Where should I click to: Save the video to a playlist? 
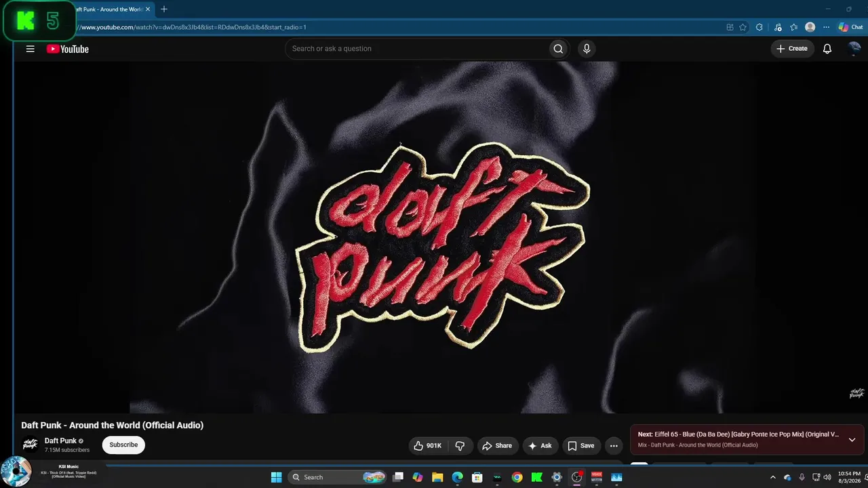pos(581,446)
